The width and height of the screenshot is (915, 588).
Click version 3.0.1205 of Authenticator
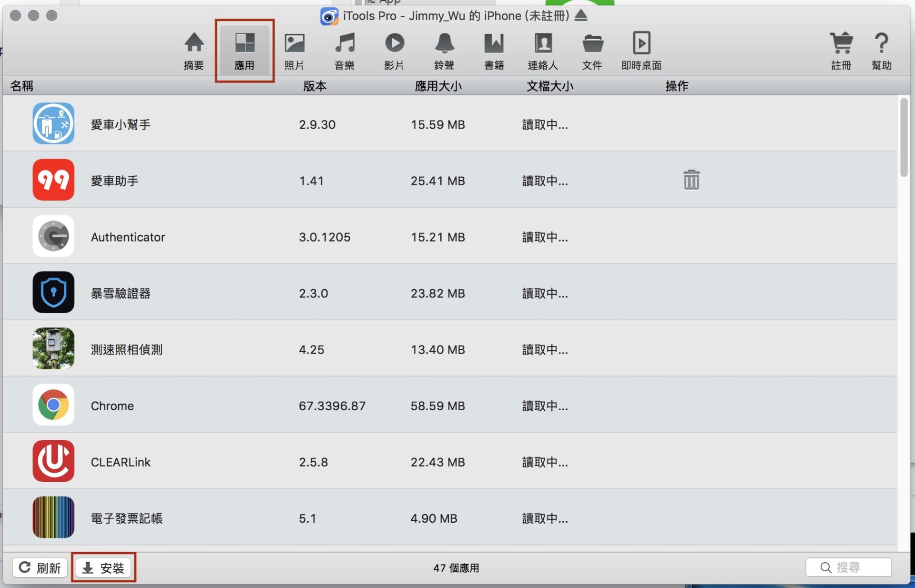click(x=325, y=237)
